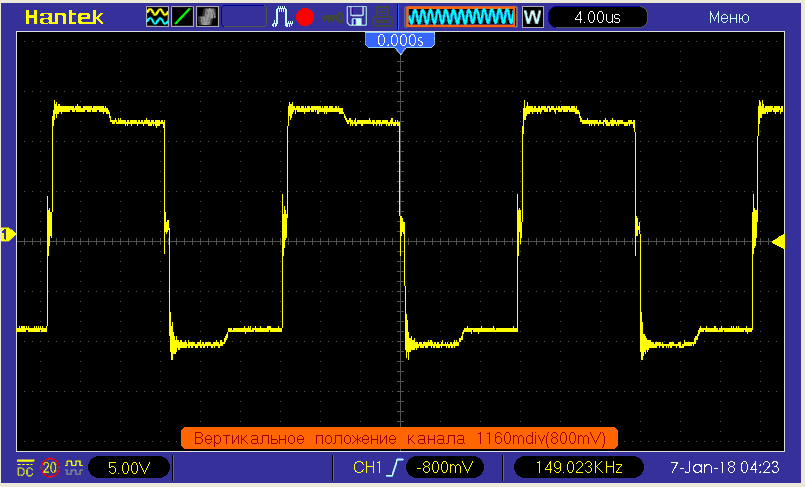The height and width of the screenshot is (487, 805).
Task: Select the 4.00us timebase readout
Action: coord(598,17)
